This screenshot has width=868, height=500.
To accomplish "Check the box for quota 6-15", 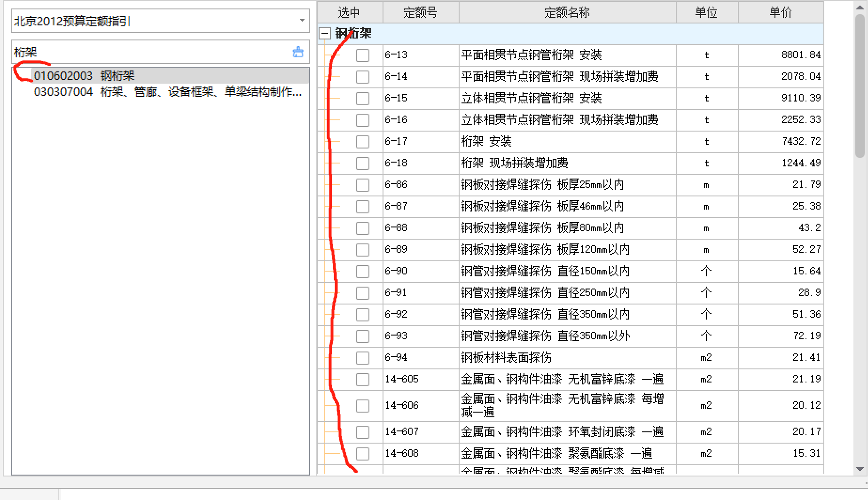I will 362,98.
